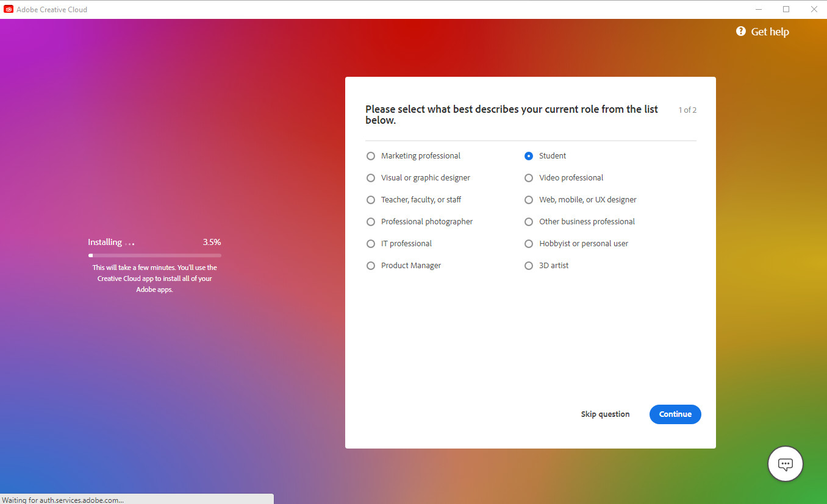The image size is (827, 504).
Task: Open the chat support bubble icon
Action: point(785,464)
